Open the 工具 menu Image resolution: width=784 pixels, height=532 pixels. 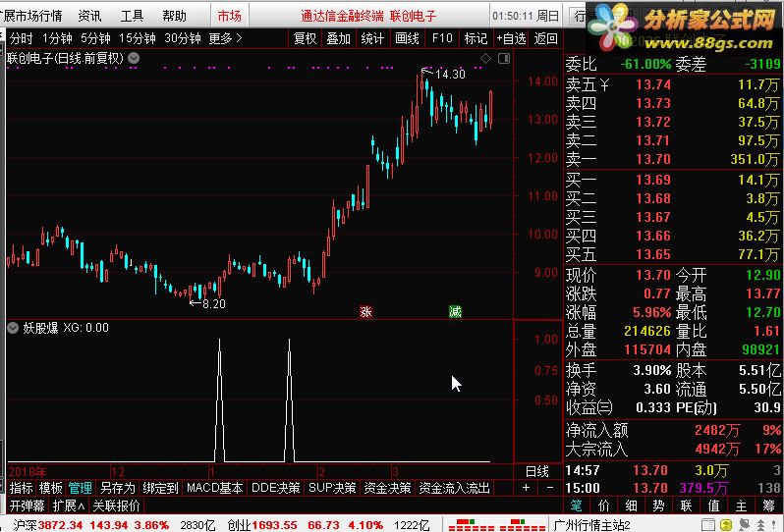pyautogui.click(x=132, y=16)
